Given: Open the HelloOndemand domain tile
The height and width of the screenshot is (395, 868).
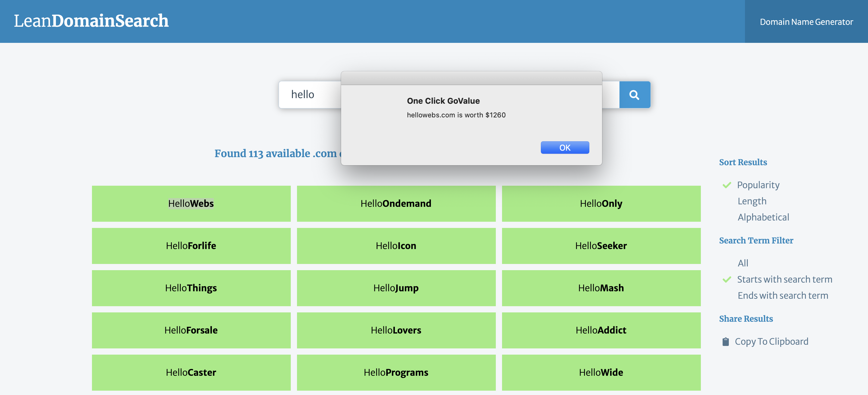Looking at the screenshot, I should tap(396, 203).
